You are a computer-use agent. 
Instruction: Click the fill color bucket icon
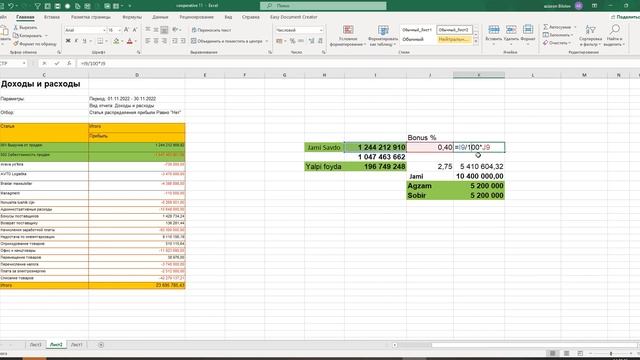click(116, 41)
